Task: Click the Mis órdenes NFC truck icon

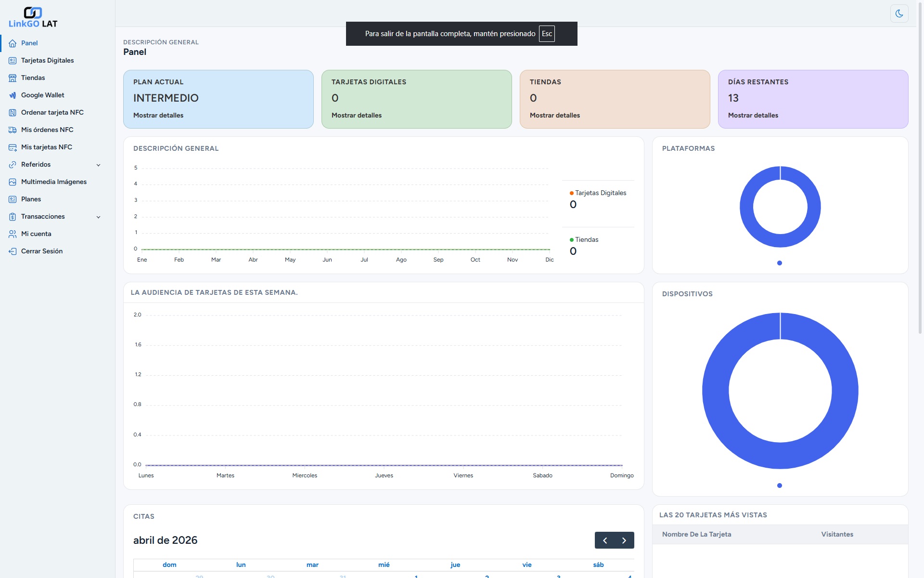Action: 13,130
